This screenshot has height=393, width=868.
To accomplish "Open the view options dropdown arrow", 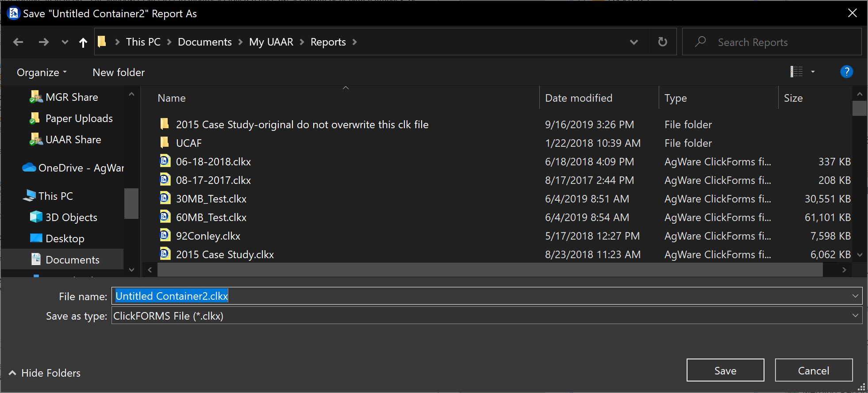I will tap(813, 72).
